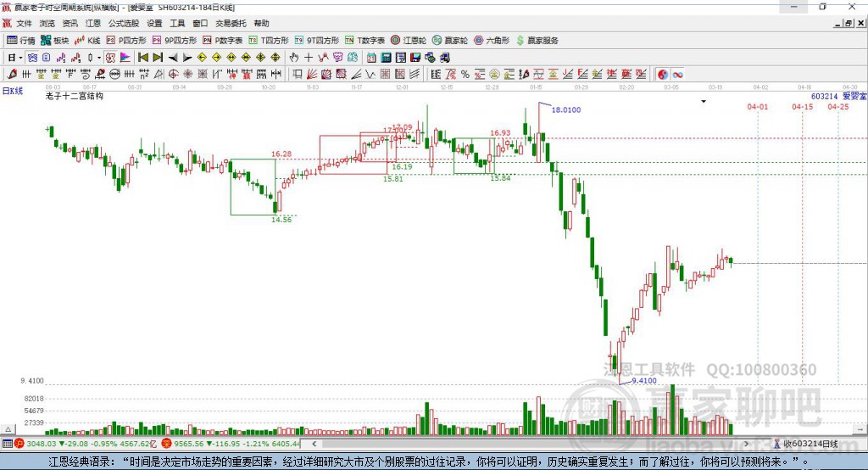Click the horizontal scrollbar left arrow
This screenshot has width=868, height=470.
314,444
